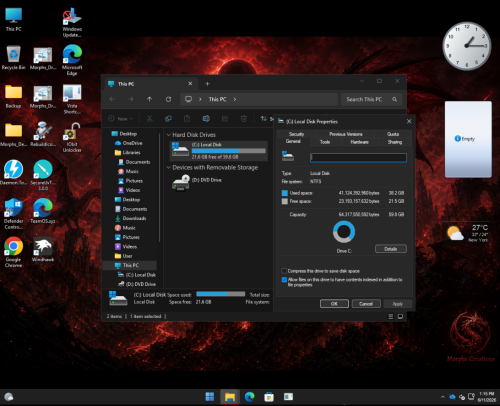Click Apply in Local Disk Properties

(398, 304)
